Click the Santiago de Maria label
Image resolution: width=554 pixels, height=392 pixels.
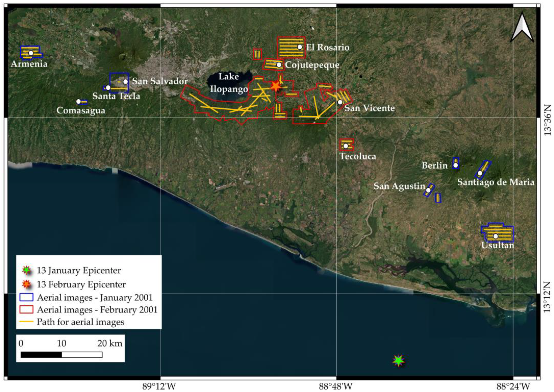[496, 182]
